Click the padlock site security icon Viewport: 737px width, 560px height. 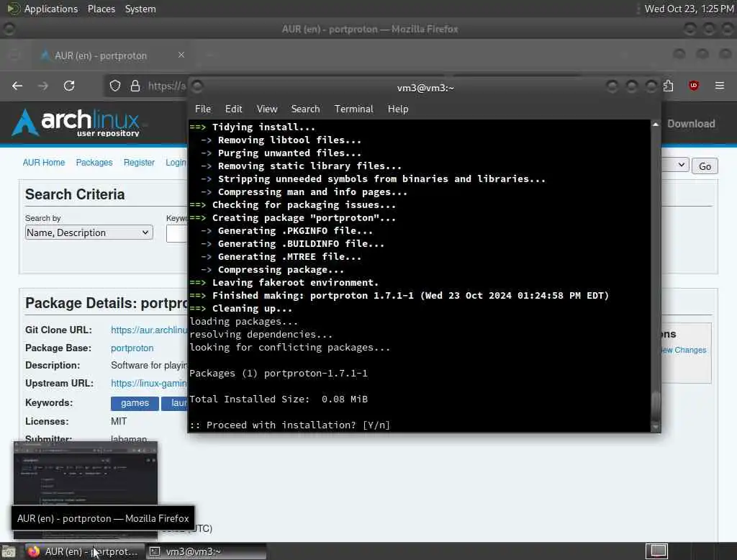point(135,86)
